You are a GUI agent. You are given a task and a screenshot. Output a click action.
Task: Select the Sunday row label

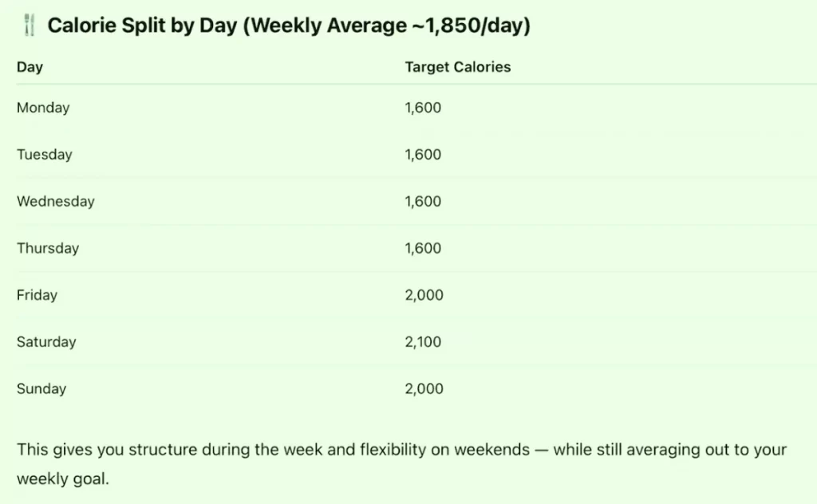click(x=41, y=389)
